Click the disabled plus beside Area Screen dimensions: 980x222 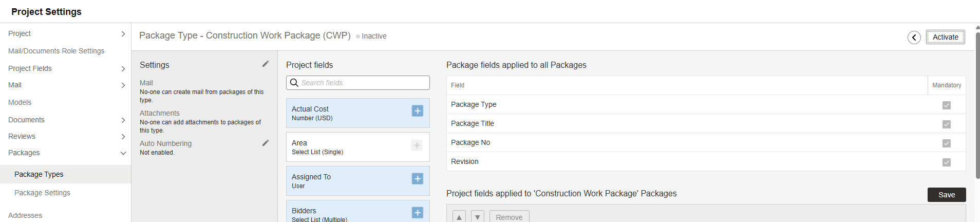click(417, 145)
